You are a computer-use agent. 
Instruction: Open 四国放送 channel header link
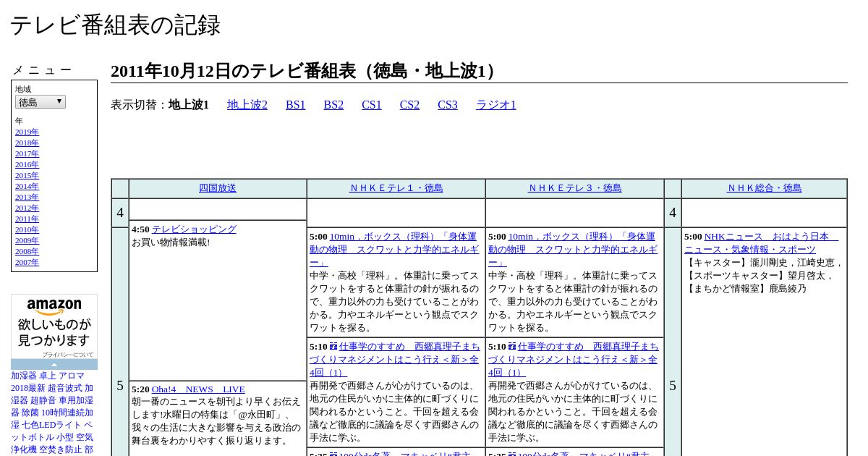[x=218, y=188]
